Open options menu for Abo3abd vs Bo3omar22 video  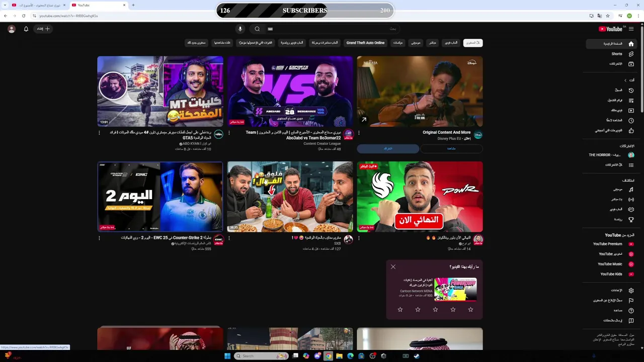click(x=229, y=133)
